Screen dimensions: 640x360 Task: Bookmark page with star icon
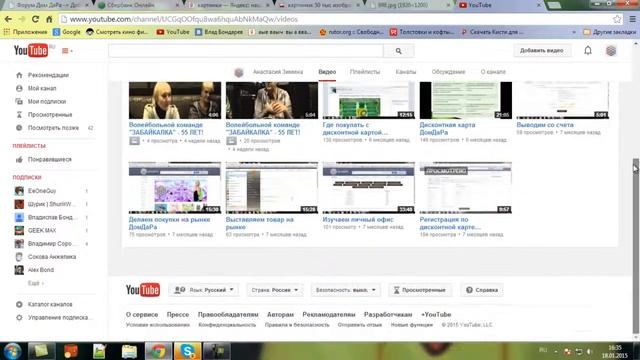tap(617, 19)
